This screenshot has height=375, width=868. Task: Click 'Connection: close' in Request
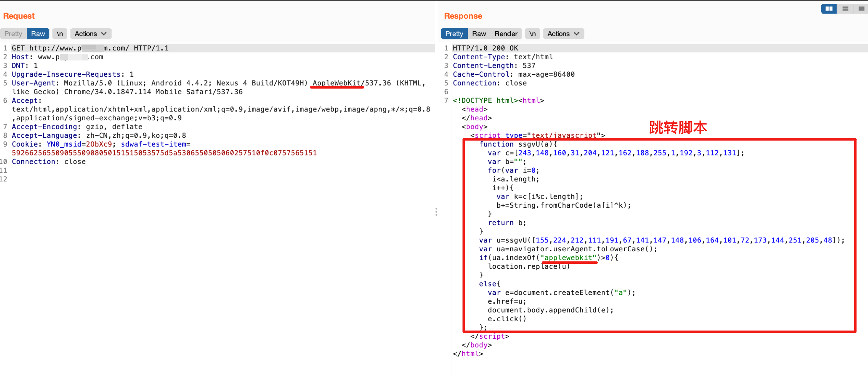[49, 162]
